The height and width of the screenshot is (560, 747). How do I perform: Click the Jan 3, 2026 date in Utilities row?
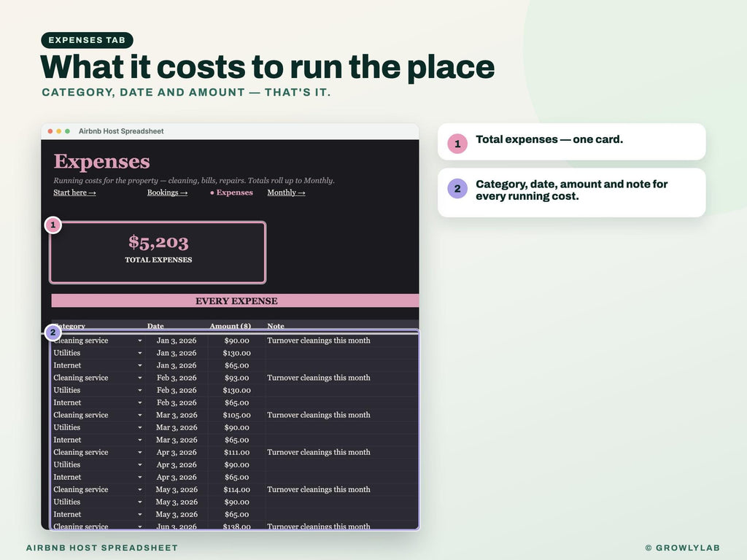point(177,353)
